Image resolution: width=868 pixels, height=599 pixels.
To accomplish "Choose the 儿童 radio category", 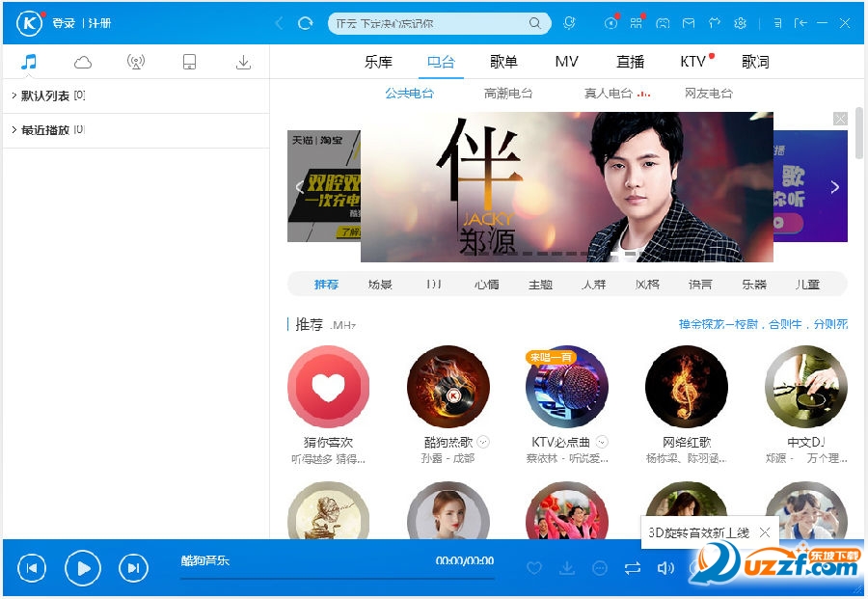I will coord(807,285).
